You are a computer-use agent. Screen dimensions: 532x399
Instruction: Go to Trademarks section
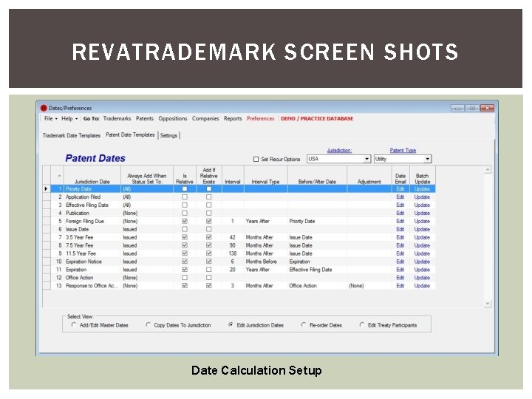tap(117, 118)
